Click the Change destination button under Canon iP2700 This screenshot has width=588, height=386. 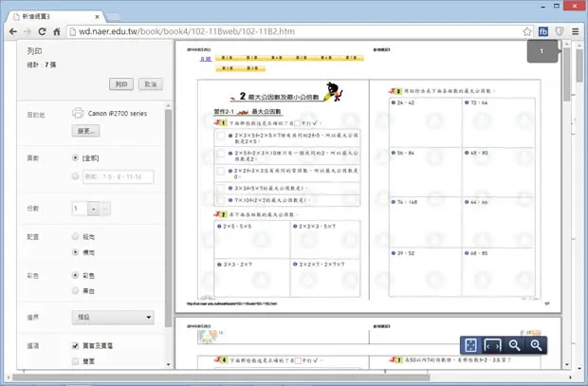coord(85,131)
